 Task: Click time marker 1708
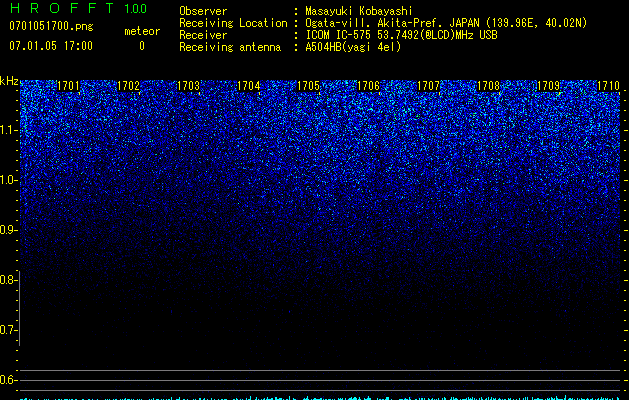tap(488, 86)
